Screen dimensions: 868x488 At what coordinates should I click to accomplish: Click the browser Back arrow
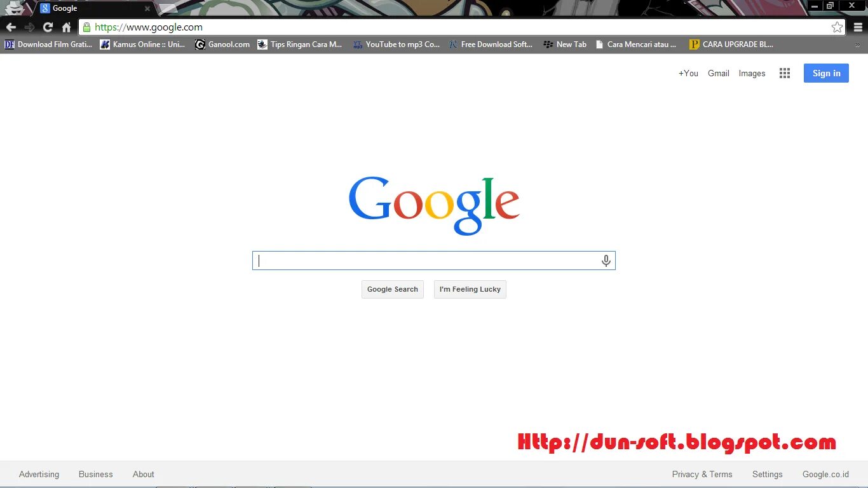[x=11, y=27]
